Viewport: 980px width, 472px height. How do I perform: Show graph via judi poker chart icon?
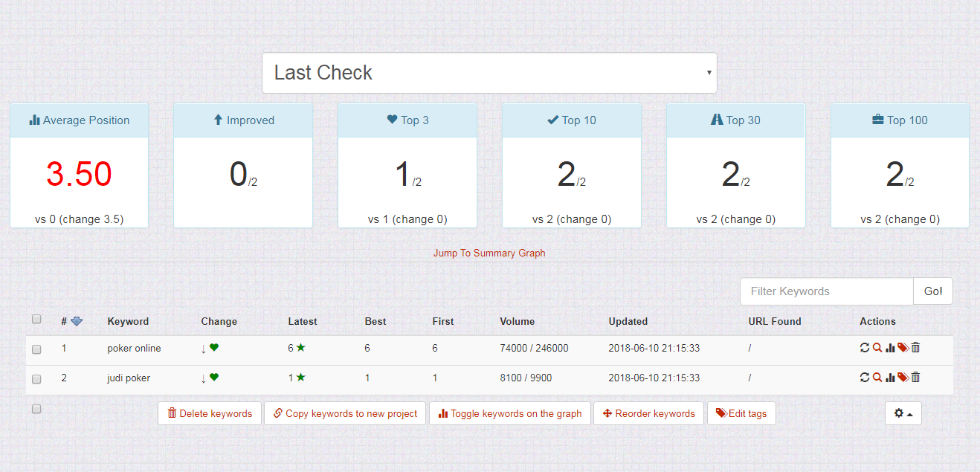(890, 378)
